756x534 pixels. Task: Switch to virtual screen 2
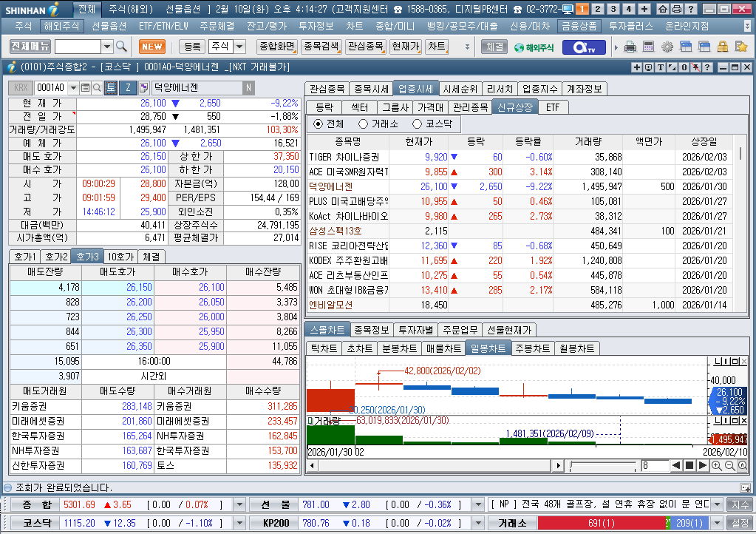point(598,9)
